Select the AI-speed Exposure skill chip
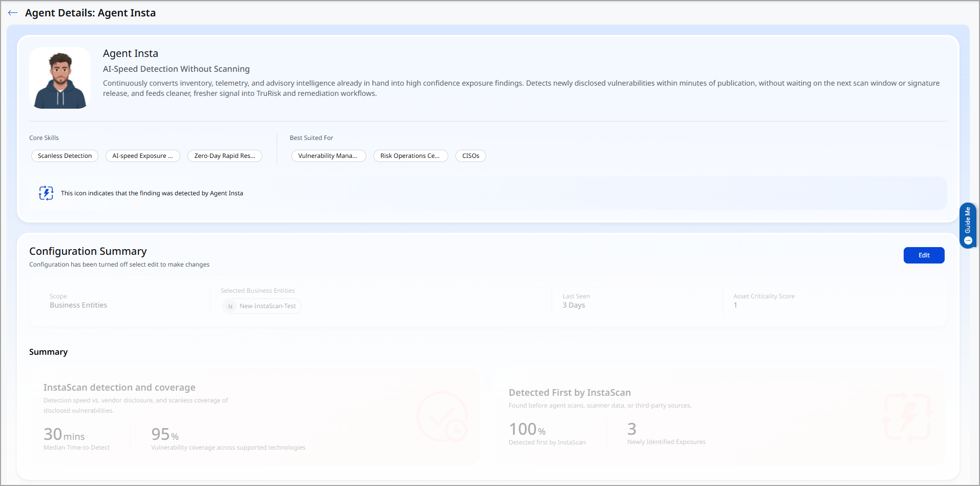 (x=142, y=156)
